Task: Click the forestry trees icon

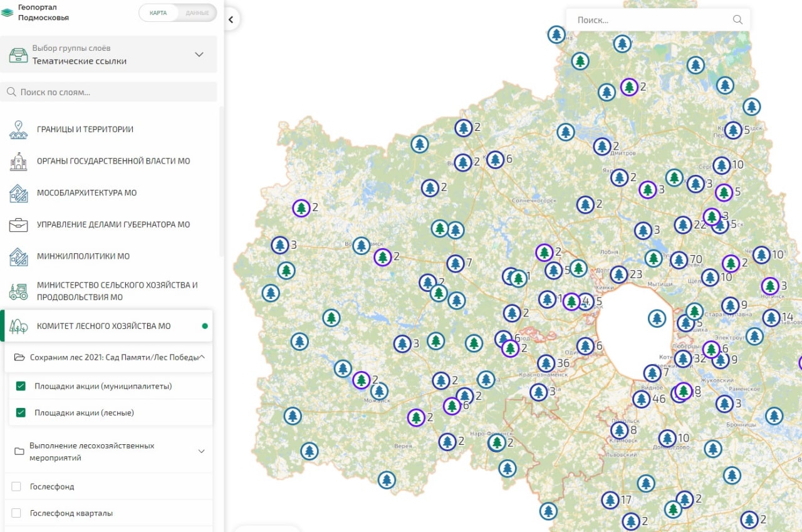Action: coord(19,326)
